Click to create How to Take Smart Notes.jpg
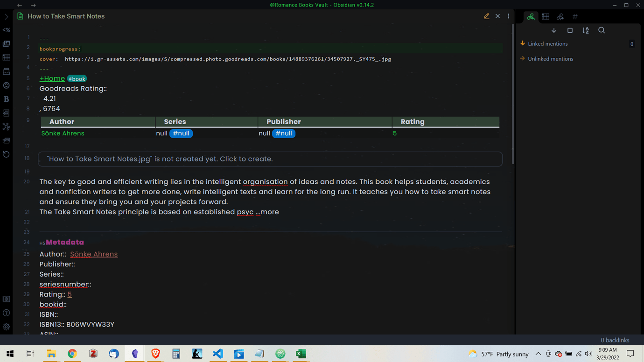Screen dimensions: 644x362 coord(159,159)
